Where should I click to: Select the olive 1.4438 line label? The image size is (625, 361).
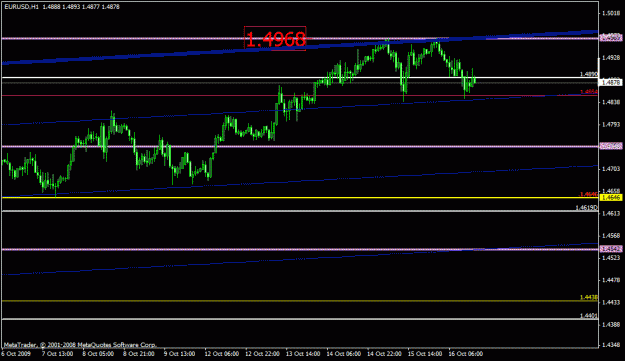click(589, 298)
